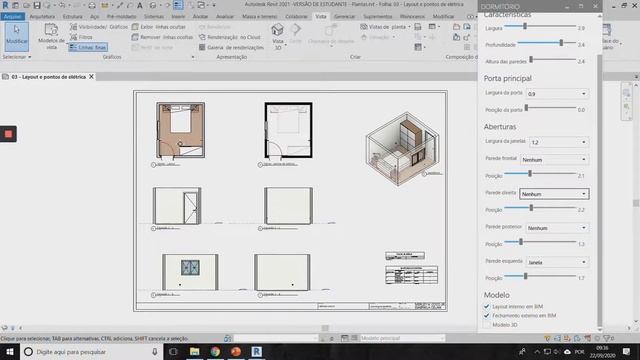The width and height of the screenshot is (640, 360).
Task: Click the Undo arrow in quick access toolbar
Action: click(x=62, y=5)
